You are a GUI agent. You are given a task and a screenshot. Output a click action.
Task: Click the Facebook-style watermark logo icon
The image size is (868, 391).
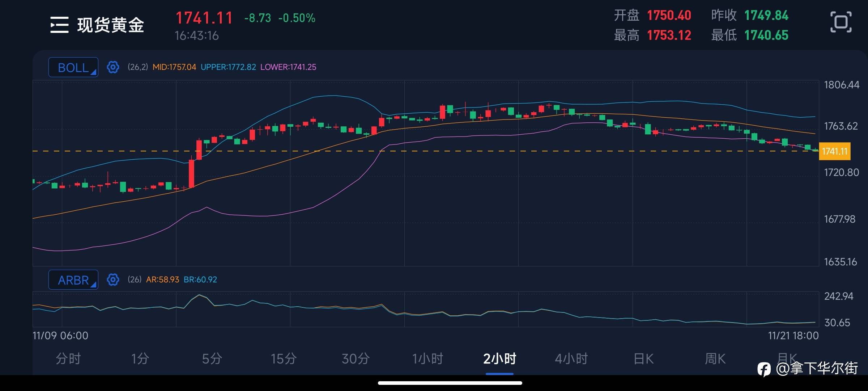(764, 370)
